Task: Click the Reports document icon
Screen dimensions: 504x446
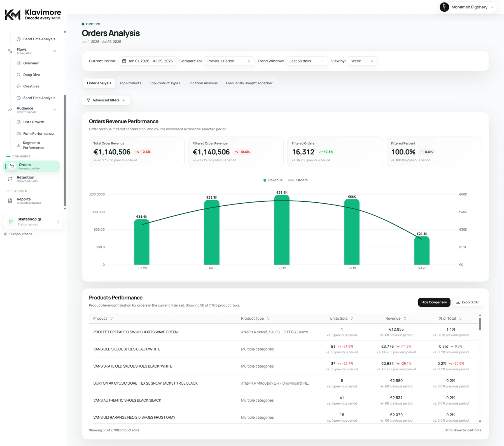Action: coord(10,201)
